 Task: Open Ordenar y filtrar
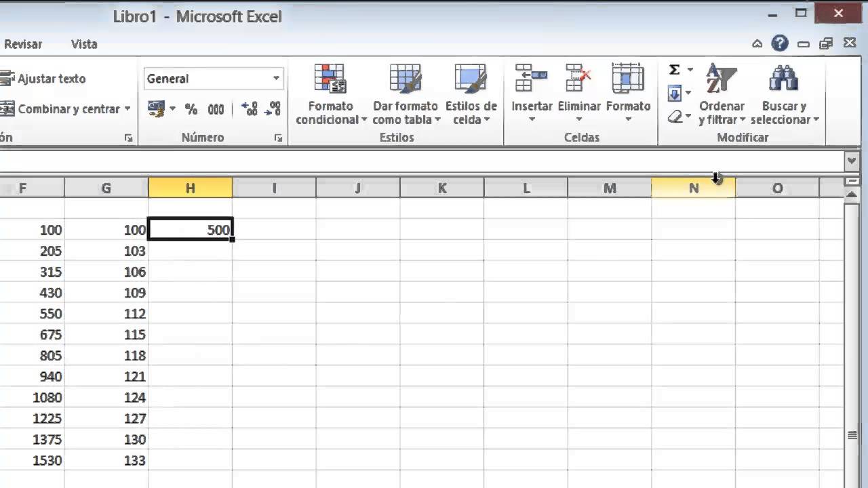click(x=722, y=95)
